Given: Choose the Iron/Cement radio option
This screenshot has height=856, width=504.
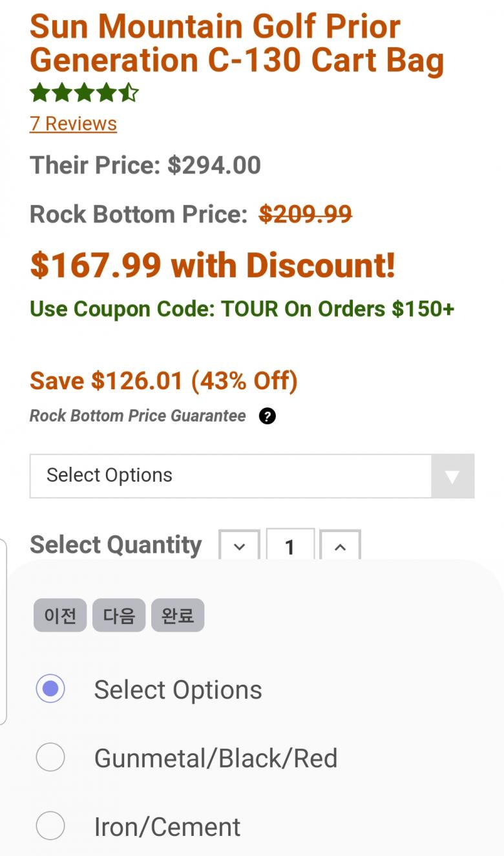Looking at the screenshot, I should pos(50,826).
